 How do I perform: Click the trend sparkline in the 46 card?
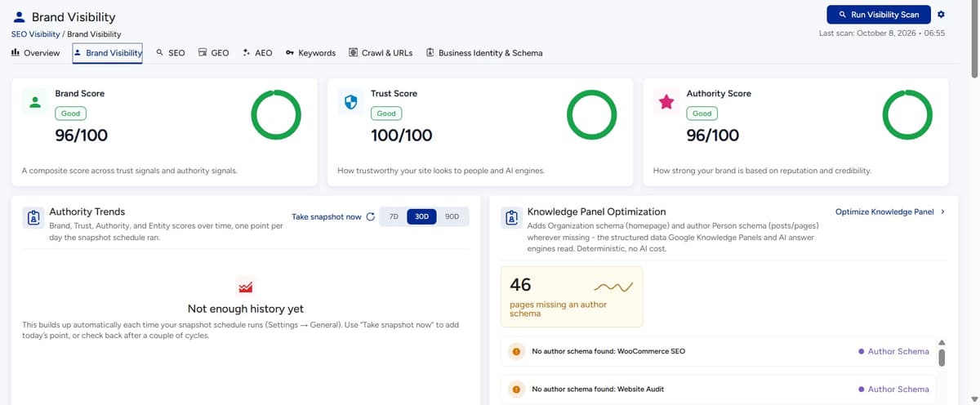(x=615, y=286)
